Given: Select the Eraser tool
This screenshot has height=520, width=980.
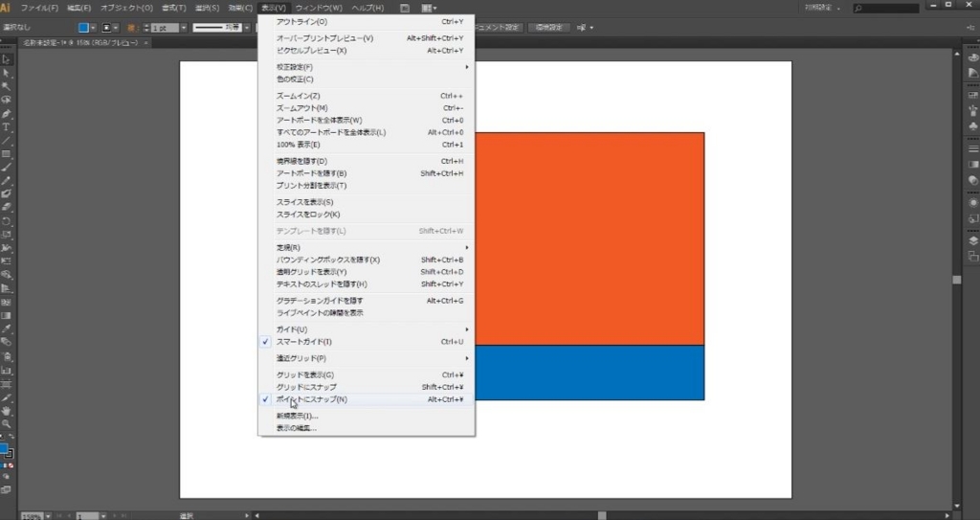Looking at the screenshot, I should click(x=7, y=207).
